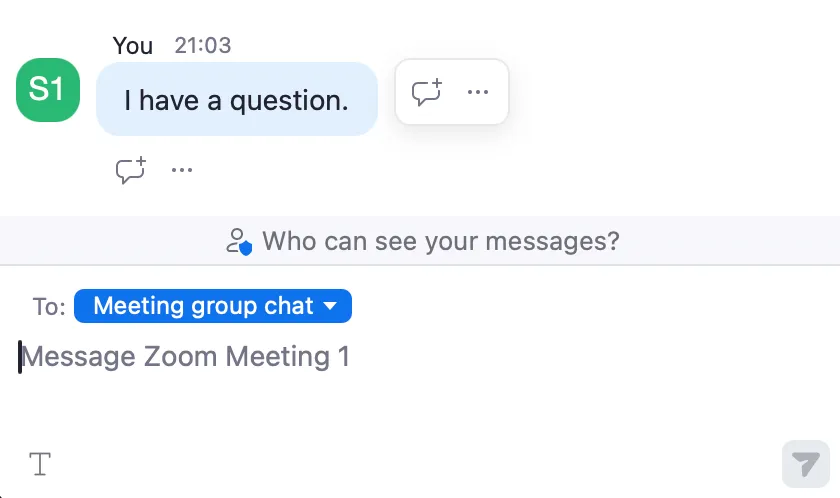
Task: Select the "I have a question." message bubble
Action: (x=236, y=100)
